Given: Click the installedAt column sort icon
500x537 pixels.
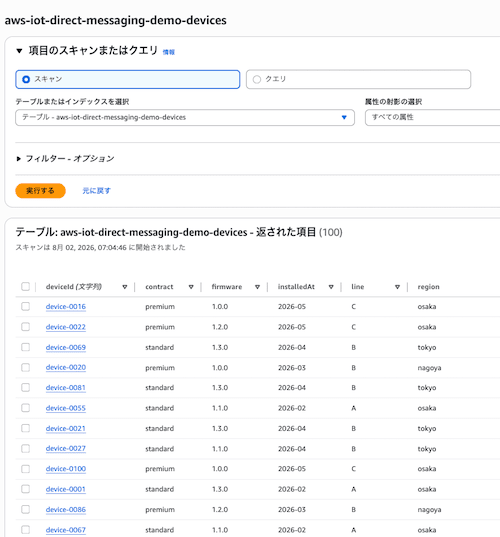Looking at the screenshot, I should (x=331, y=287).
